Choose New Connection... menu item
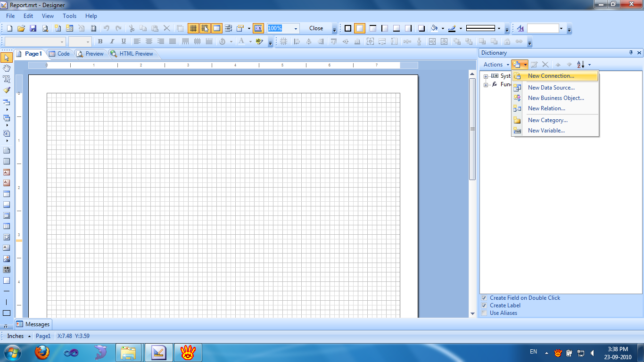The width and height of the screenshot is (644, 362). [x=555, y=76]
